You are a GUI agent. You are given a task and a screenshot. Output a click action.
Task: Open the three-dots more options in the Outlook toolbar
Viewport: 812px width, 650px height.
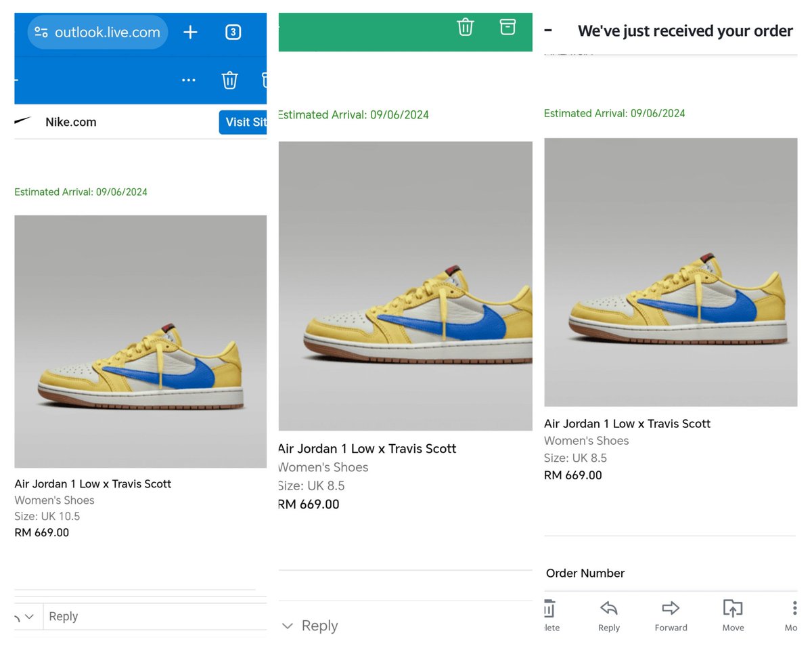(x=189, y=81)
